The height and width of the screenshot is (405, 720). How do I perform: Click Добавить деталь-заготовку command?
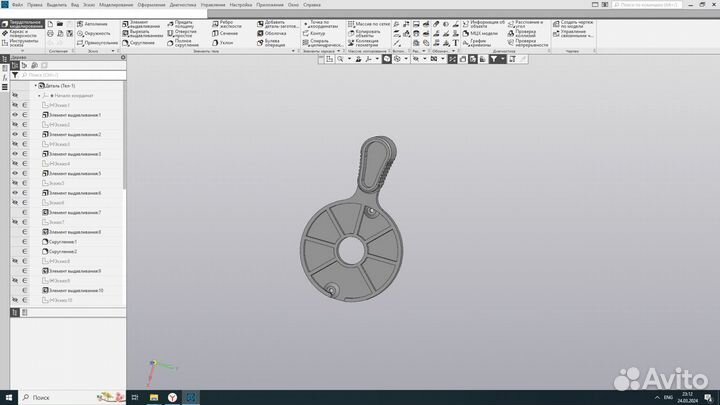pyautogui.click(x=277, y=24)
